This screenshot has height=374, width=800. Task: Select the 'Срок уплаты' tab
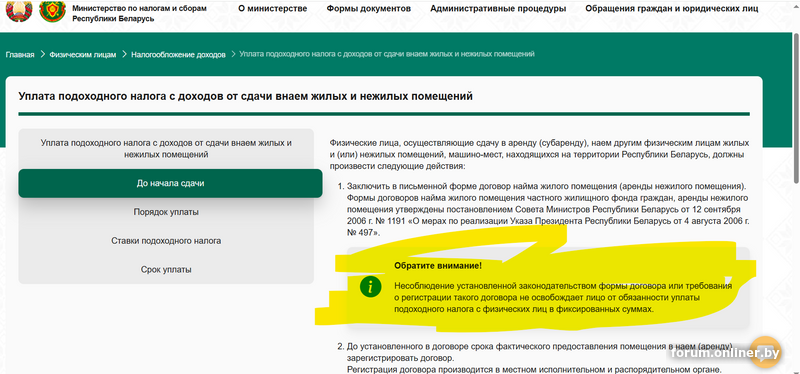(x=166, y=269)
